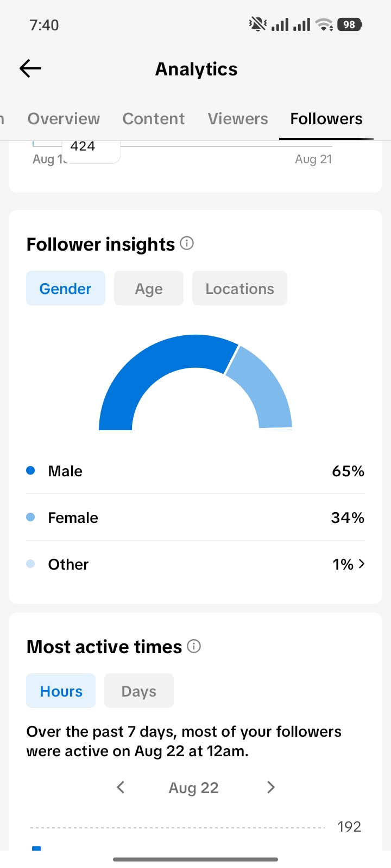
Task: Switch active times to Days
Action: (x=139, y=691)
